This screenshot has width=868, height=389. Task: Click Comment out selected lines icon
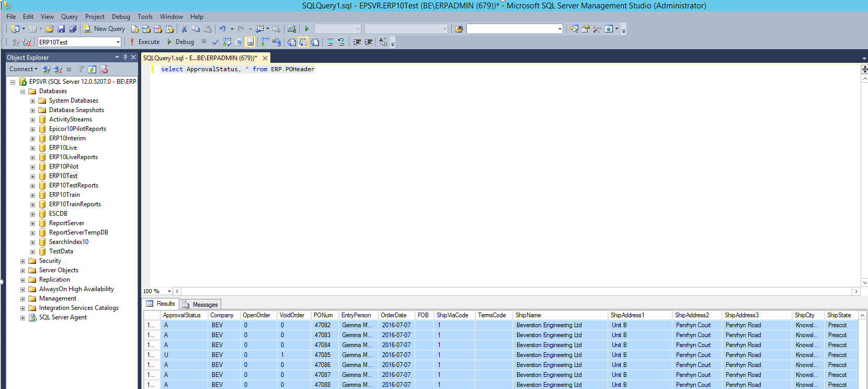click(330, 42)
